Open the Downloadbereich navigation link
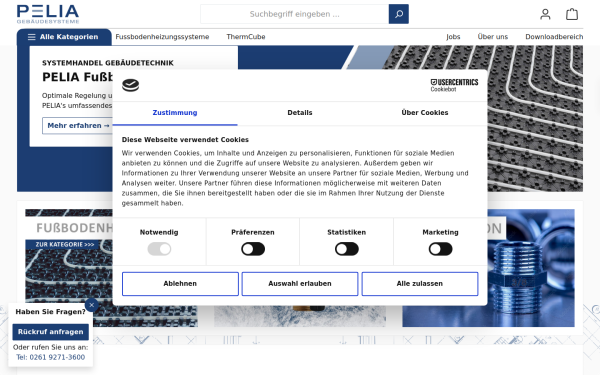 point(554,37)
